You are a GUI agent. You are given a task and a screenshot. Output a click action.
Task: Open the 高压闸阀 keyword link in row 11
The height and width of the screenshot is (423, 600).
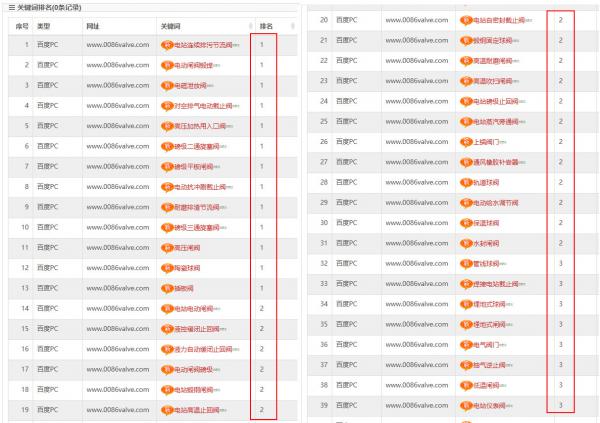(187, 248)
